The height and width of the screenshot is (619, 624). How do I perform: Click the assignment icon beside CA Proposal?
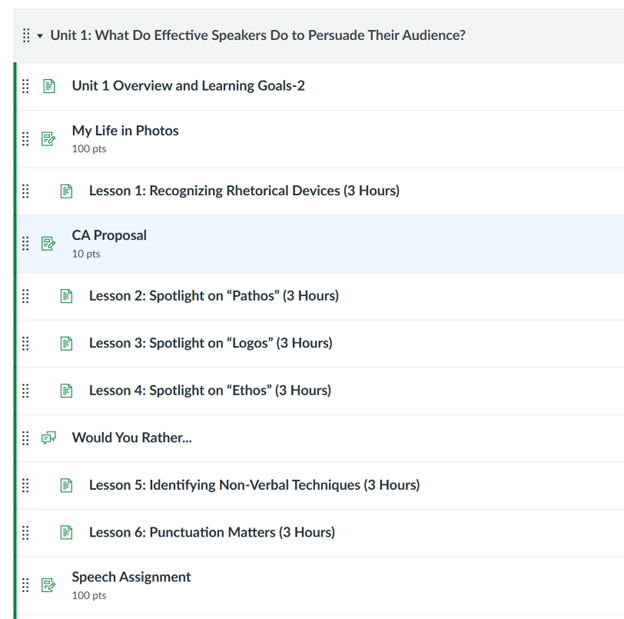pos(49,244)
